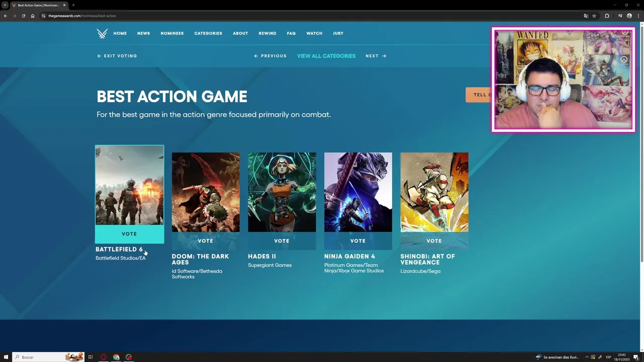Select Hades II cover art
This screenshot has height=362, width=644.
pos(282,192)
